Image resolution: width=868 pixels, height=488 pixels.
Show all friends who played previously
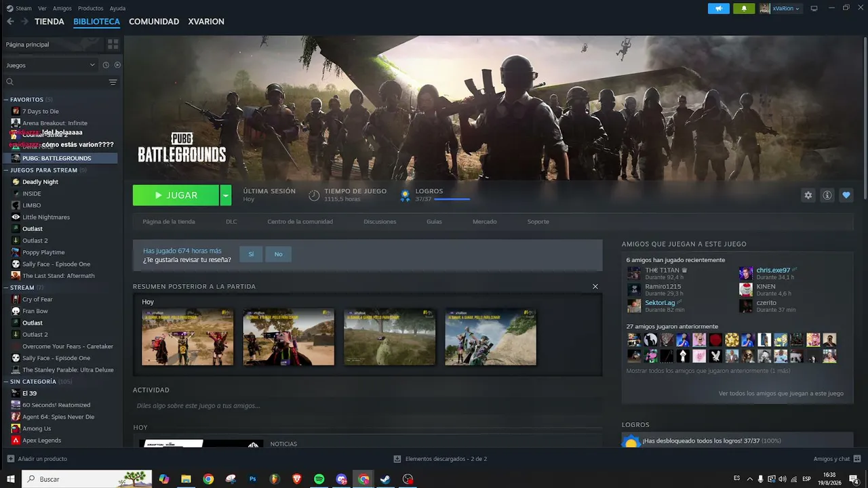[708, 371]
